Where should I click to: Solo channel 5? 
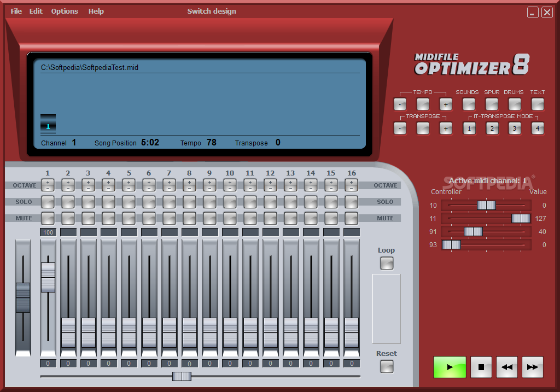129,202
